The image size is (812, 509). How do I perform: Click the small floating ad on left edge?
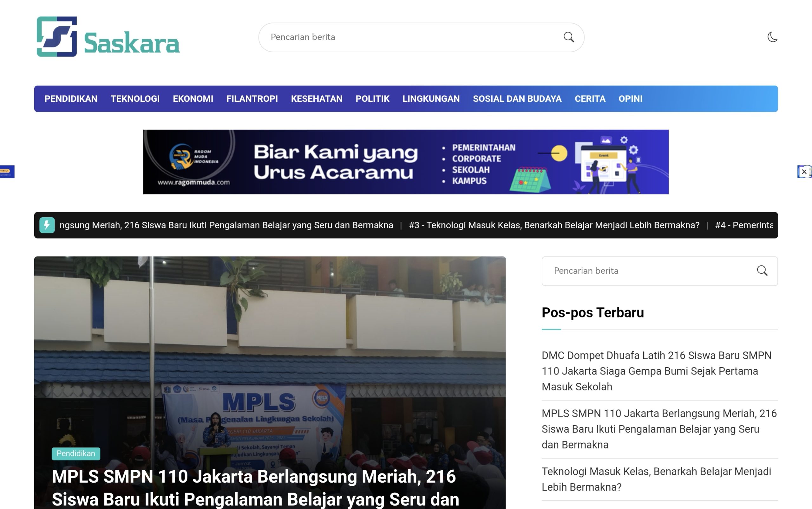[7, 171]
